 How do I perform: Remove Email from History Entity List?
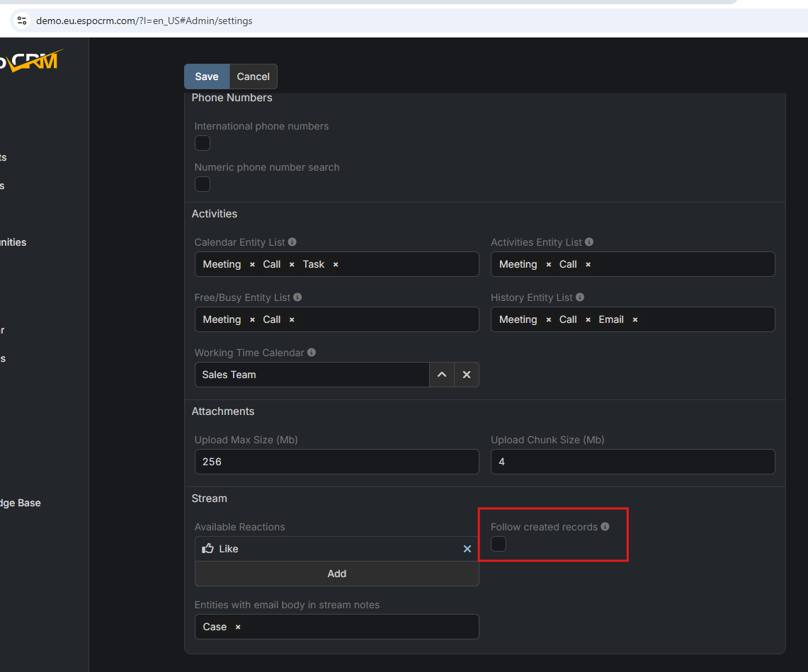click(635, 319)
